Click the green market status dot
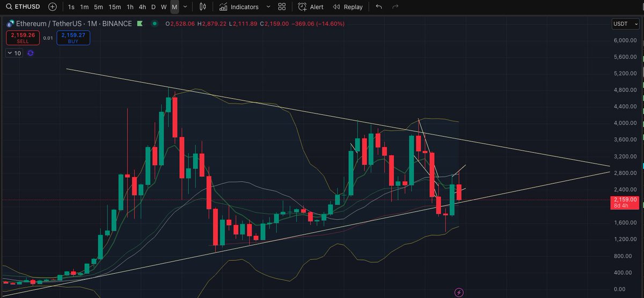This screenshot has width=644, height=298. pos(155,24)
